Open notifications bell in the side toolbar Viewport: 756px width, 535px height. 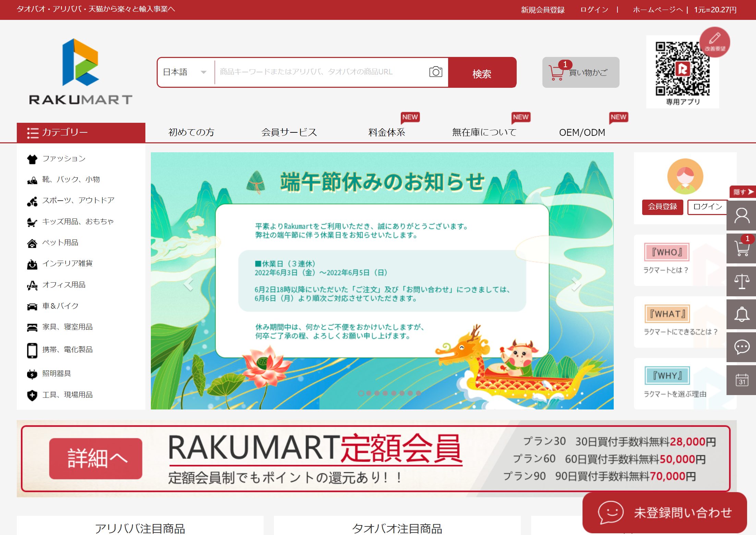[742, 314]
